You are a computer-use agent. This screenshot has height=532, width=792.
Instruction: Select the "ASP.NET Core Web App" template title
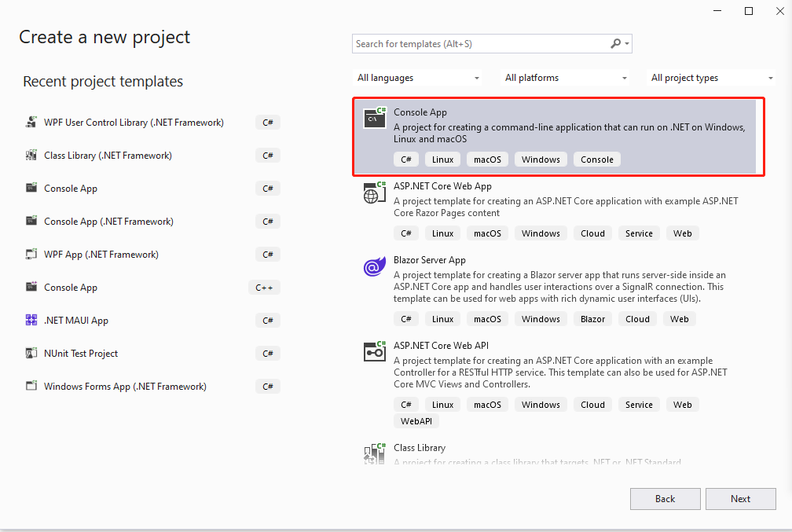(442, 186)
